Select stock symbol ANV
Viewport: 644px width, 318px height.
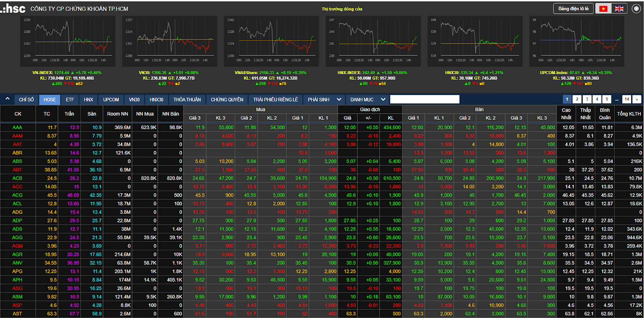coord(17,263)
